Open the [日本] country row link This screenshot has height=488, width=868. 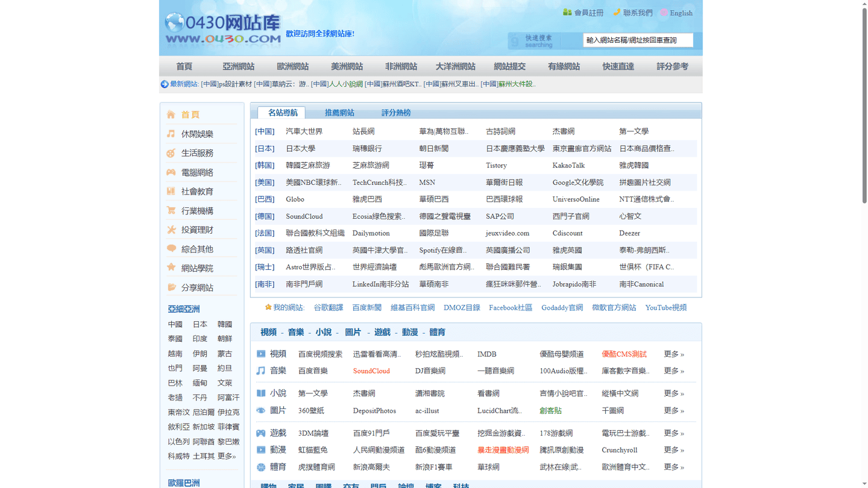(265, 148)
